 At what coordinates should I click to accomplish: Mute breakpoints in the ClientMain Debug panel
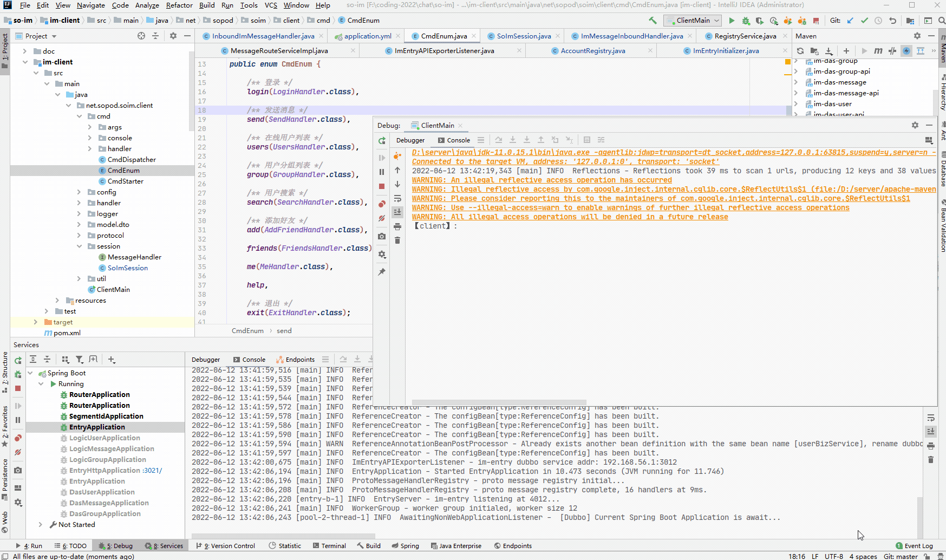click(382, 218)
